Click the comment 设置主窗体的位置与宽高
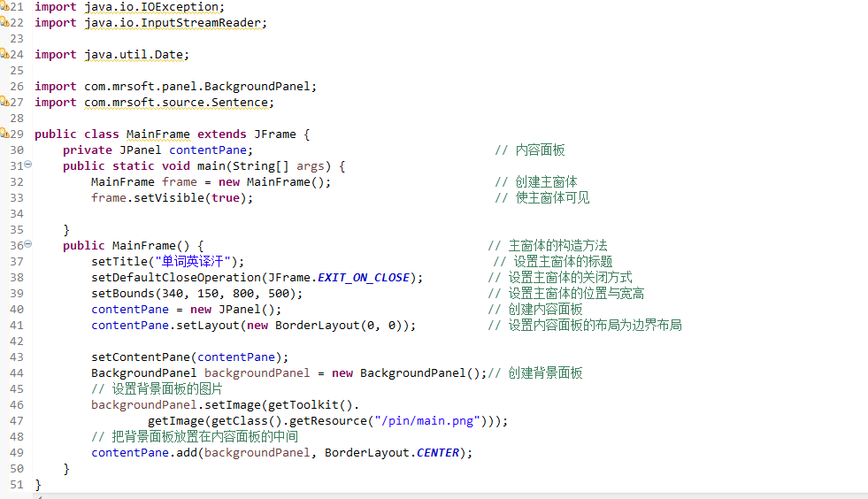Screen dimensions: 868x499 pos(565,294)
